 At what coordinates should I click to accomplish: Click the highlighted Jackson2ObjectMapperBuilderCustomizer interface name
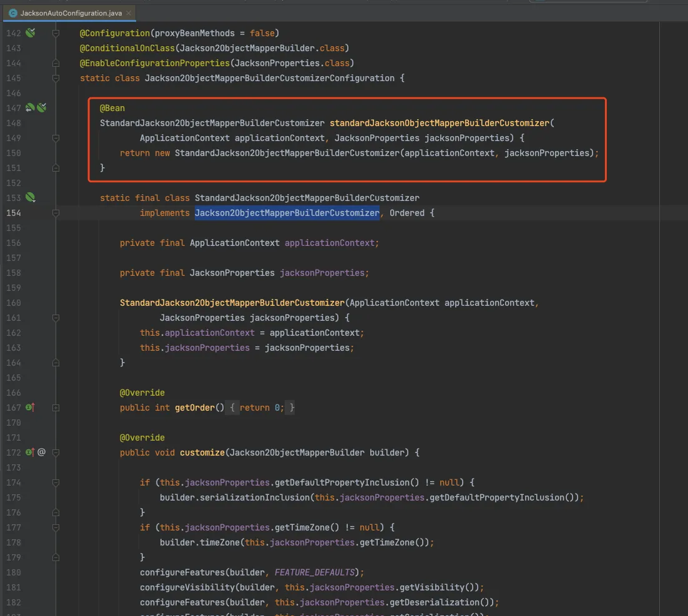click(x=287, y=213)
